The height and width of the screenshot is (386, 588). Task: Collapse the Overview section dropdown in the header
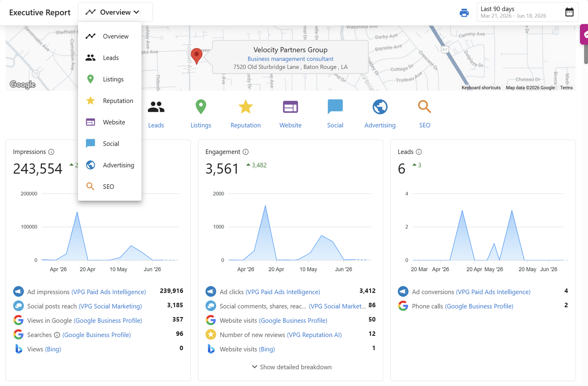tap(115, 12)
